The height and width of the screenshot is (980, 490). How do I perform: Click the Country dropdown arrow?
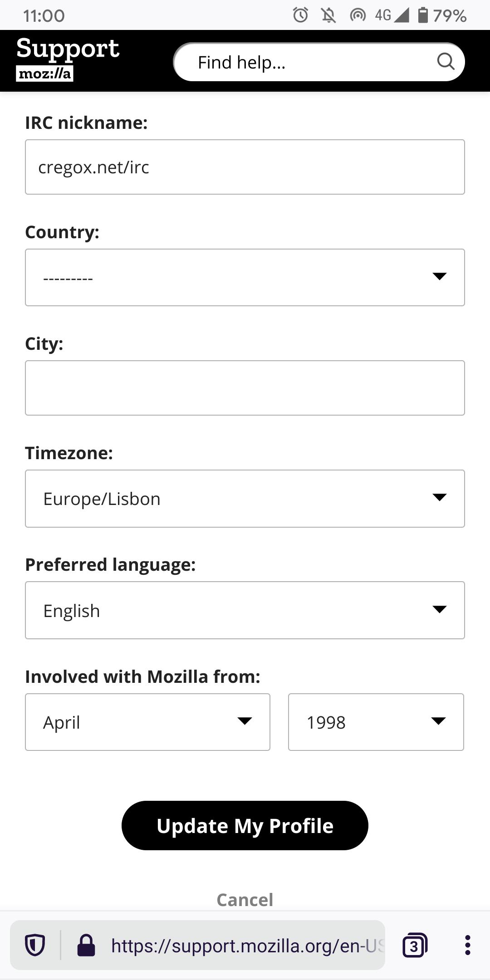[x=439, y=277]
